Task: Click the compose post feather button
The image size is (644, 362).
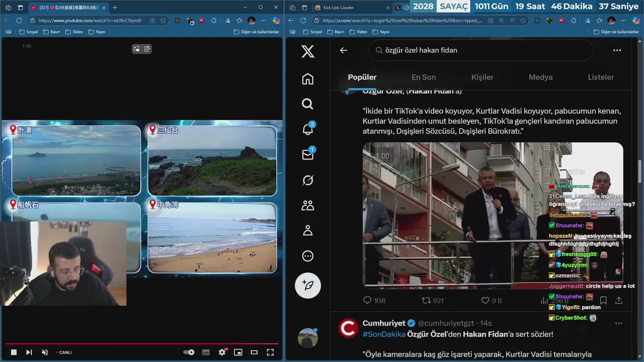Action: tap(308, 286)
